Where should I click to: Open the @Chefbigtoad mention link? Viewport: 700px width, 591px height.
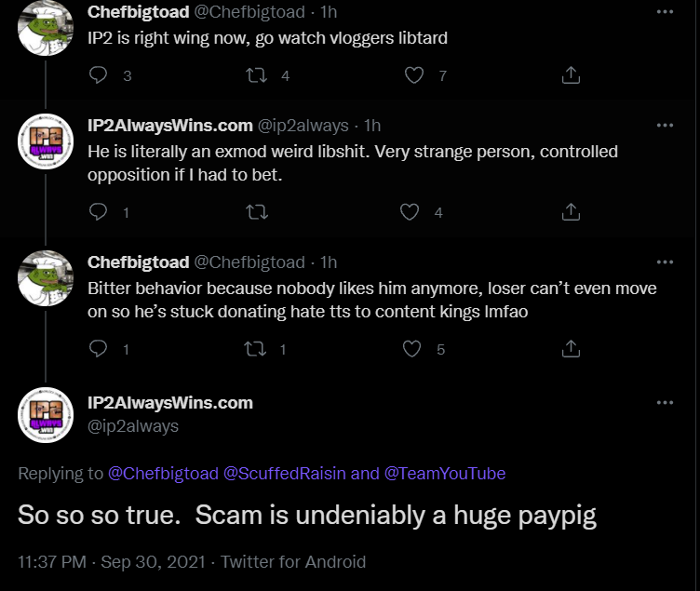tap(164, 473)
